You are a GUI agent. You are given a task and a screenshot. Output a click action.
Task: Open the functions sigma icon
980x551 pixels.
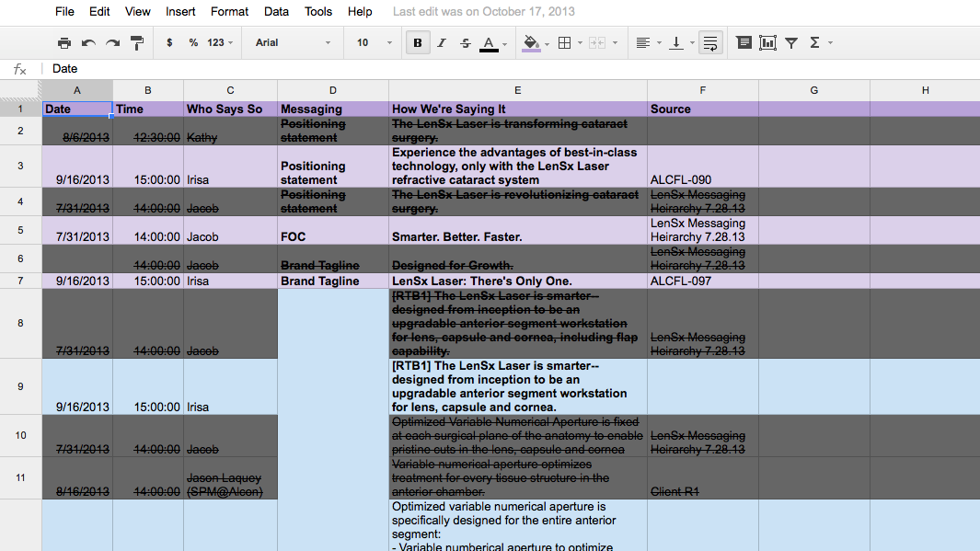tap(814, 43)
